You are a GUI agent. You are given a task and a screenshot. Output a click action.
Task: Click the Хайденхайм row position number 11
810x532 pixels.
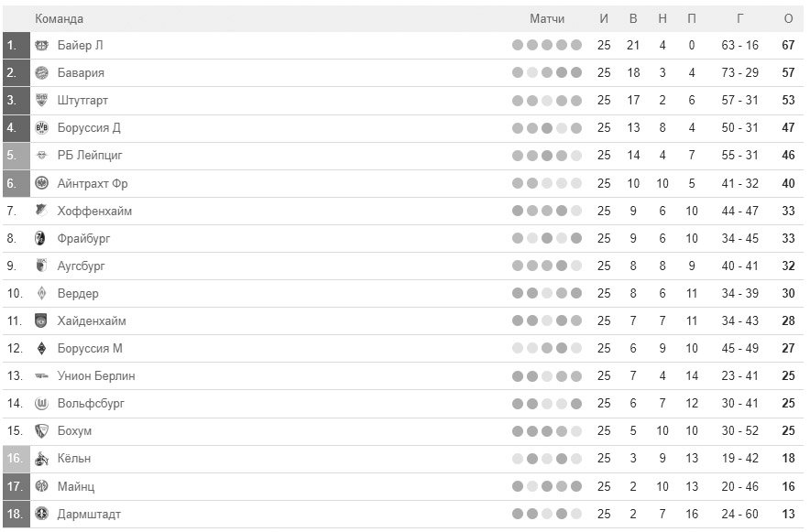pos(15,320)
